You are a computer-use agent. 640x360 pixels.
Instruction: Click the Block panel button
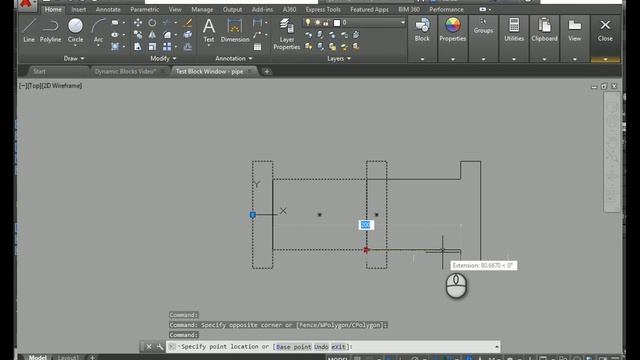(422, 31)
